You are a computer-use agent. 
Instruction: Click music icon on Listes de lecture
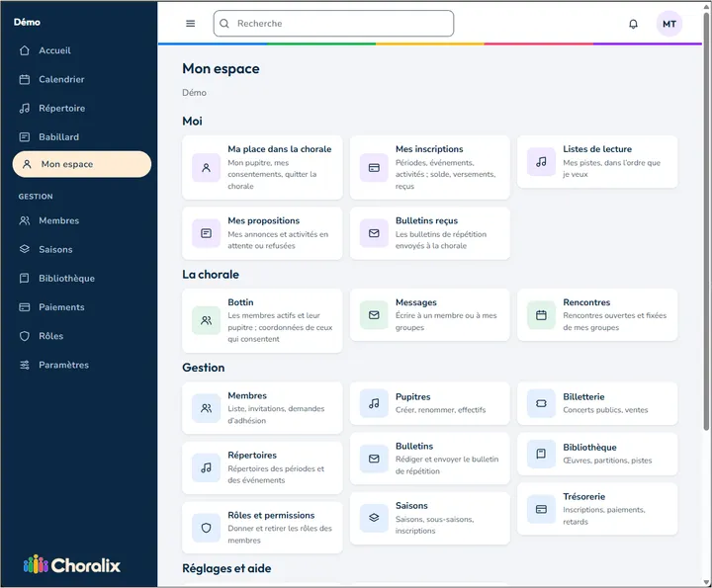[541, 161]
